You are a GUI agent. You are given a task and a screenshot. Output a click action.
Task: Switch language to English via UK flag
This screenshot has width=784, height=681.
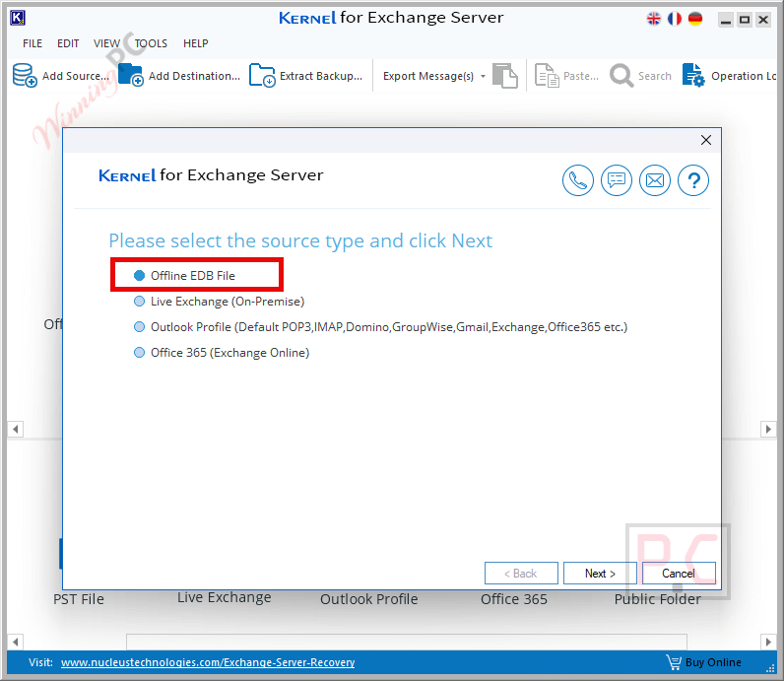[654, 19]
